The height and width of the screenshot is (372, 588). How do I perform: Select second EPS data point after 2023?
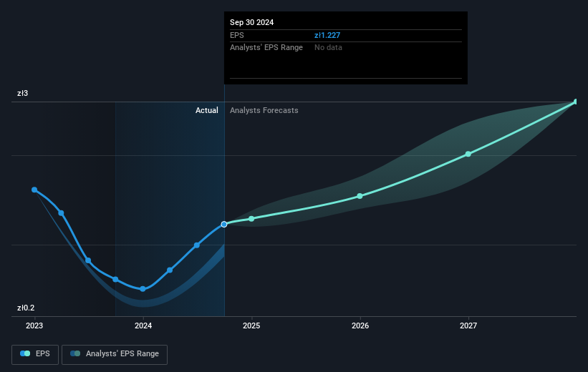[61, 213]
